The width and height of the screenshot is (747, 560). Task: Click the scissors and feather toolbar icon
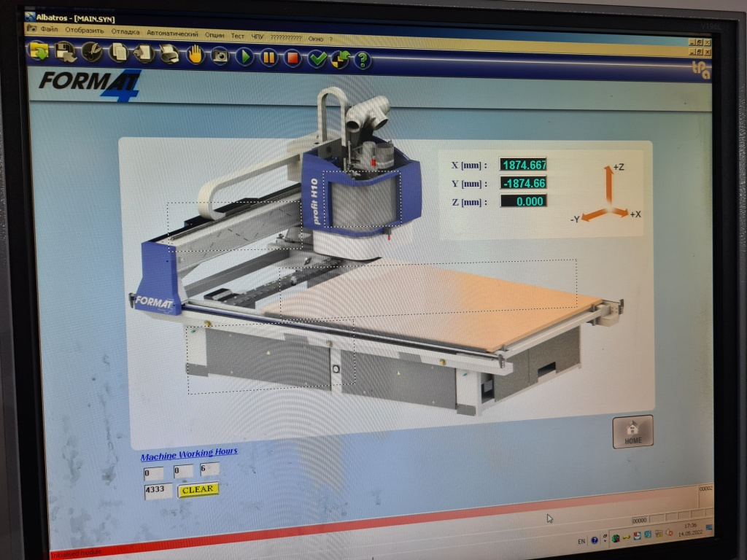pyautogui.click(x=91, y=52)
